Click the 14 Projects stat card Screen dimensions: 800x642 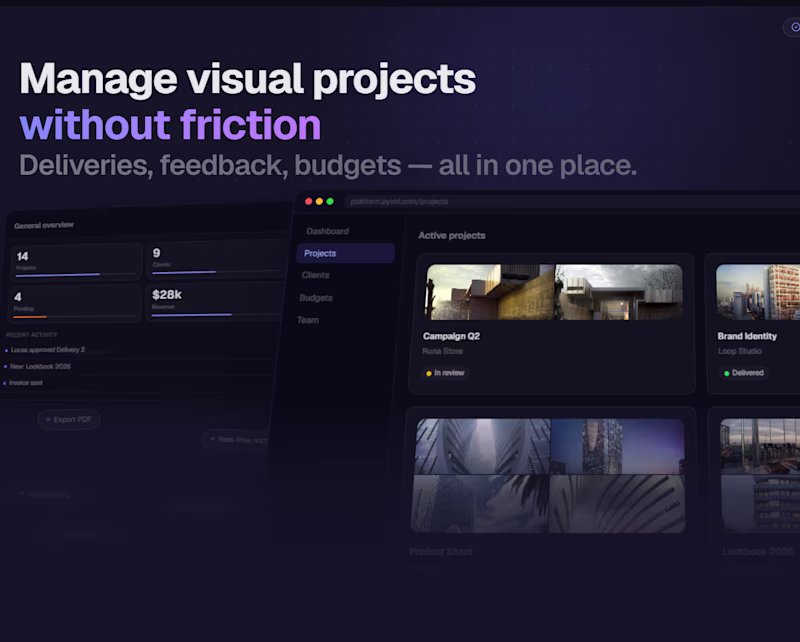(76, 261)
